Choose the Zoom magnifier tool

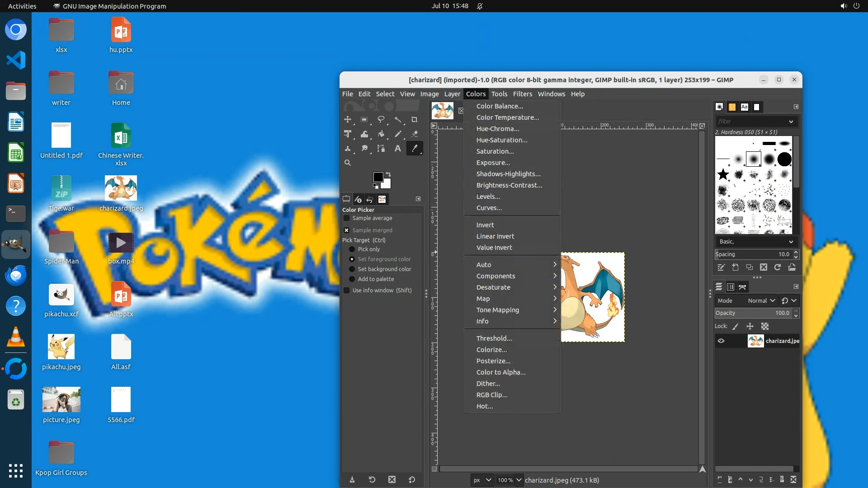348,163
